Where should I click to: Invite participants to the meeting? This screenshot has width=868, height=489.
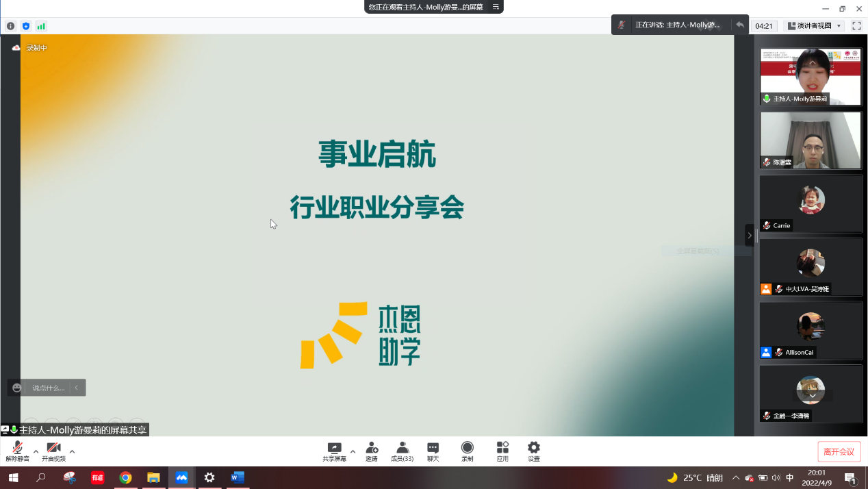tap(370, 451)
